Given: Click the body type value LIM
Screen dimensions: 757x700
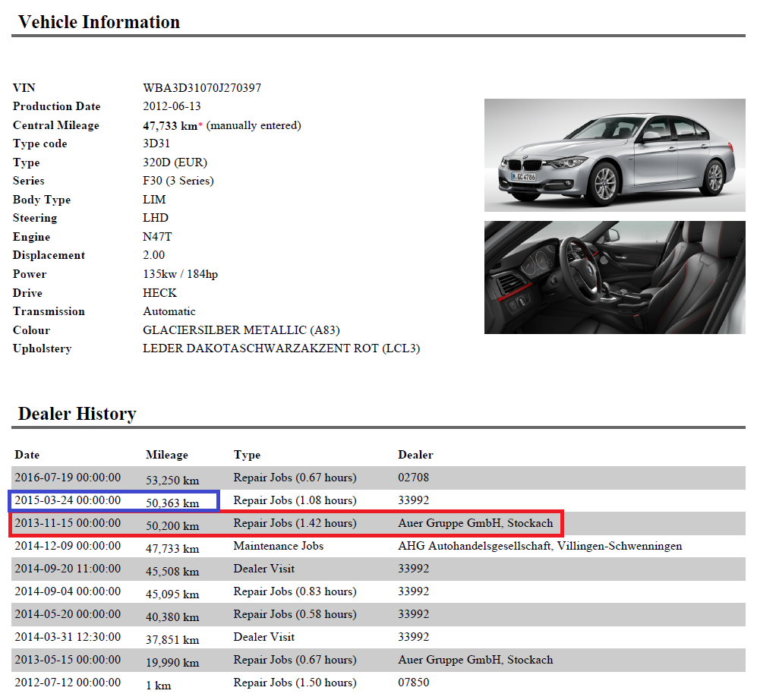Looking at the screenshot, I should click(x=154, y=200).
